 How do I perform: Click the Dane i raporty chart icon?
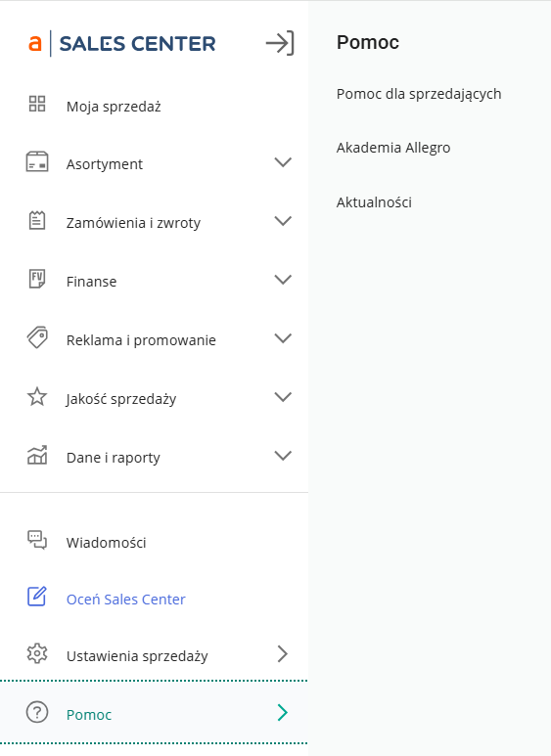tap(37, 455)
